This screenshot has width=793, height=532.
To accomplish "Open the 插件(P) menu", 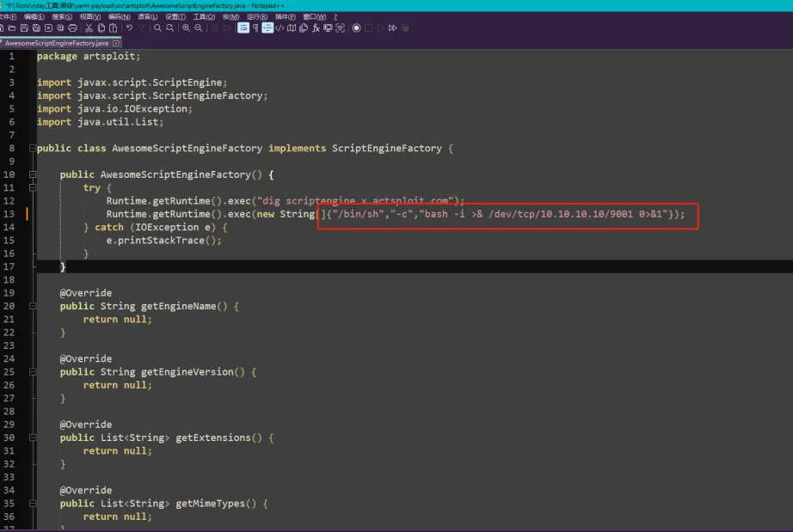I will (x=286, y=17).
